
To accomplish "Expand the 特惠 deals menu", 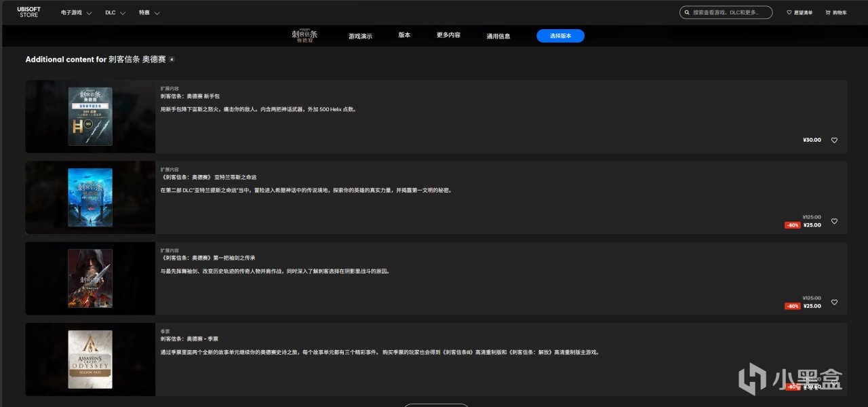I will click(149, 12).
